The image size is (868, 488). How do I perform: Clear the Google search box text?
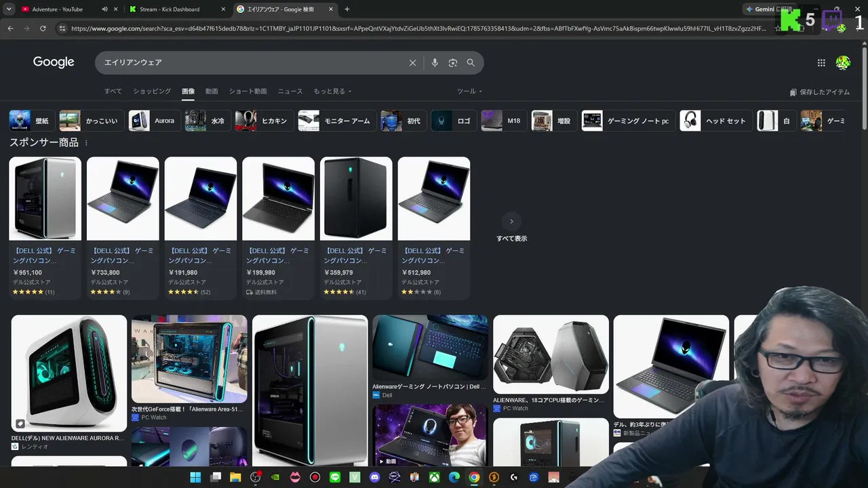tap(412, 62)
